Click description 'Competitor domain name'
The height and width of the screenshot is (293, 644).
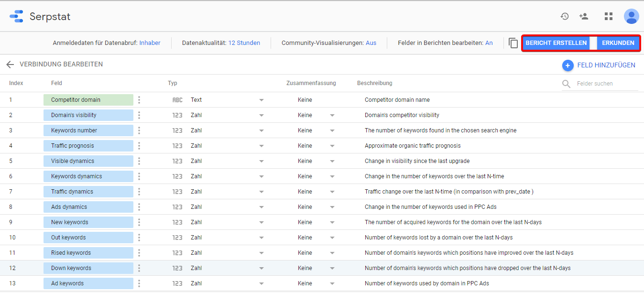pos(397,100)
